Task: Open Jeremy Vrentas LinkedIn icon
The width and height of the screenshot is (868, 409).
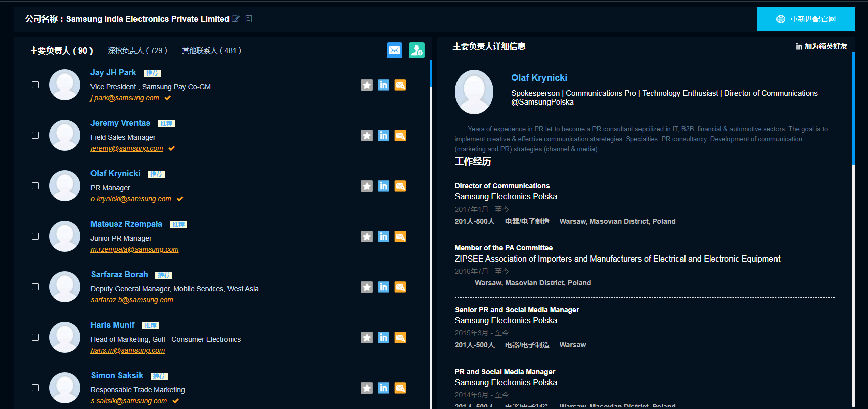Action: click(x=384, y=136)
